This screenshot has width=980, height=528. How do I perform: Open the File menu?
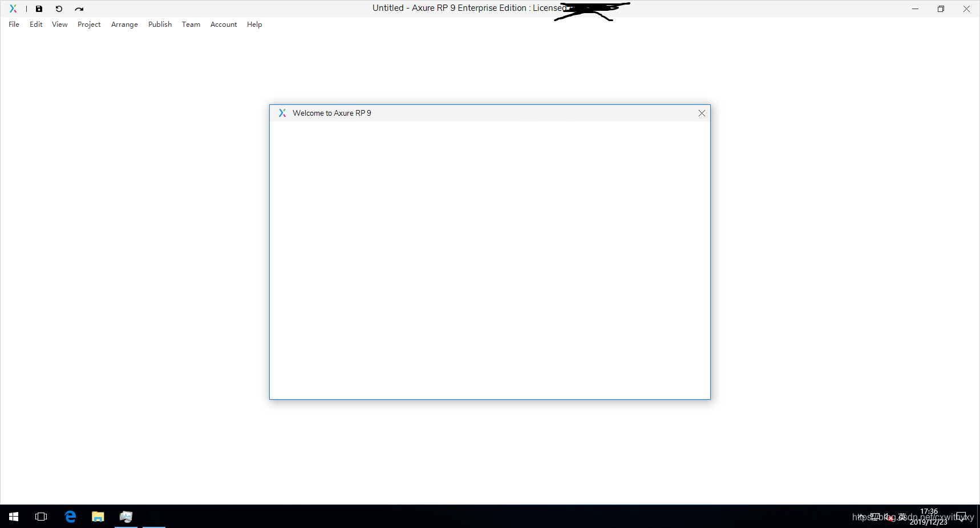[x=14, y=25]
